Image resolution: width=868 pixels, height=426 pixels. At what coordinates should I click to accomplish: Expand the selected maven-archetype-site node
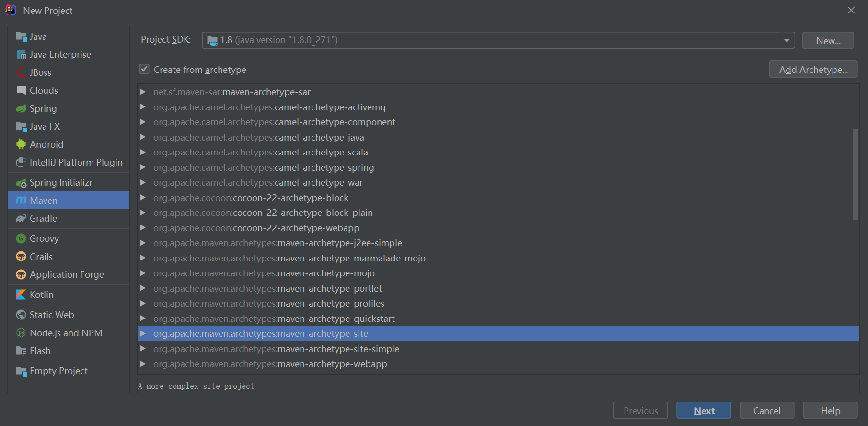pos(143,333)
